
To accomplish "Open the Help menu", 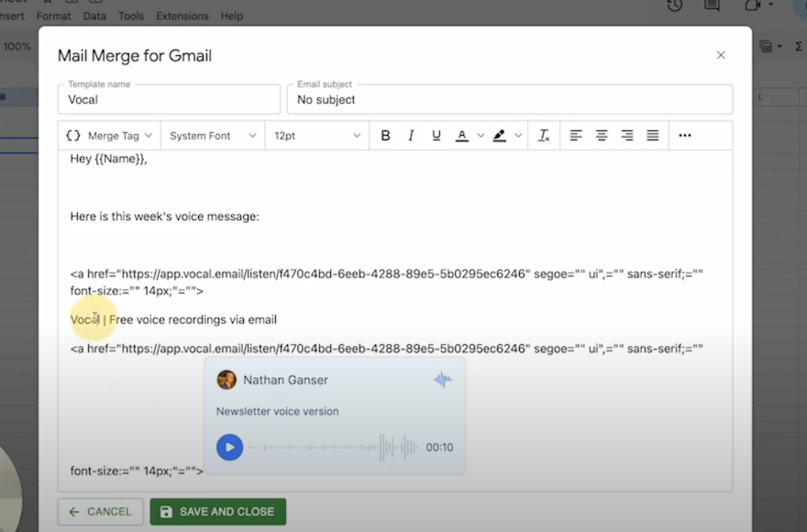I will pos(232,16).
